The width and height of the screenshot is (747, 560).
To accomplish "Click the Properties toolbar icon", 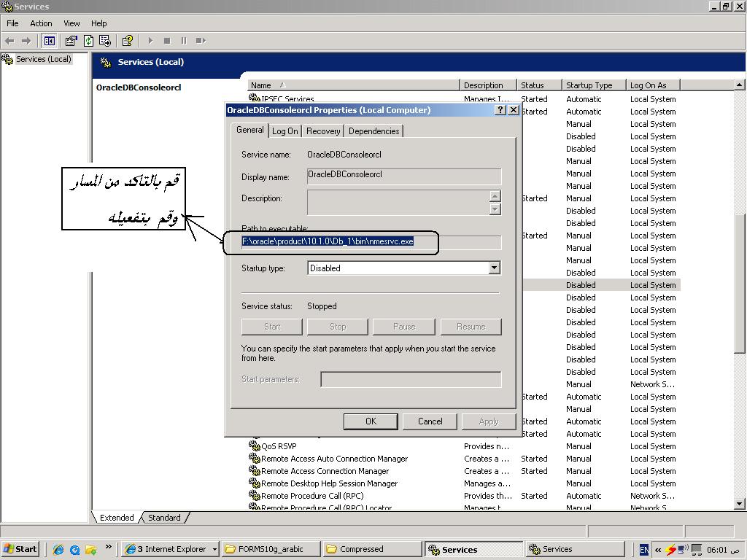I will coord(71,41).
